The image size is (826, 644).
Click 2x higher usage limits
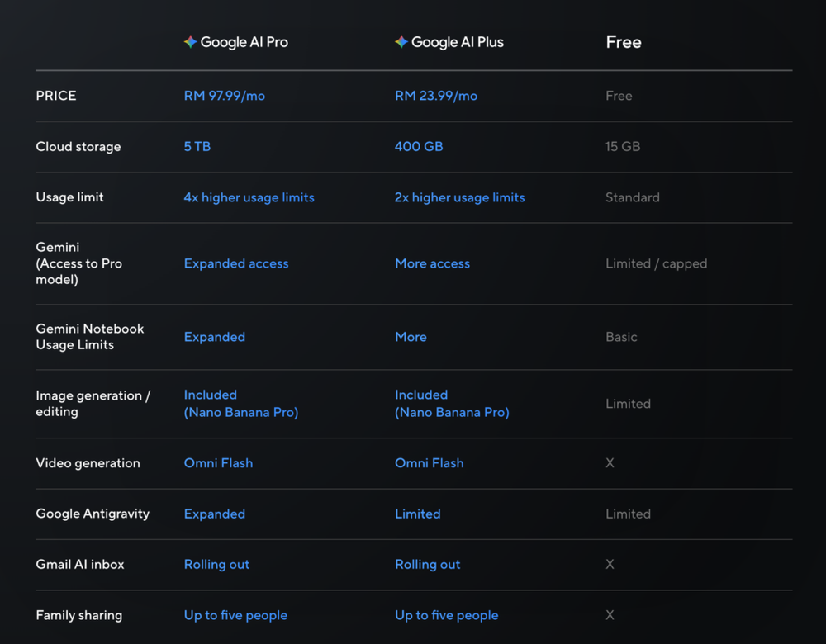460,197
